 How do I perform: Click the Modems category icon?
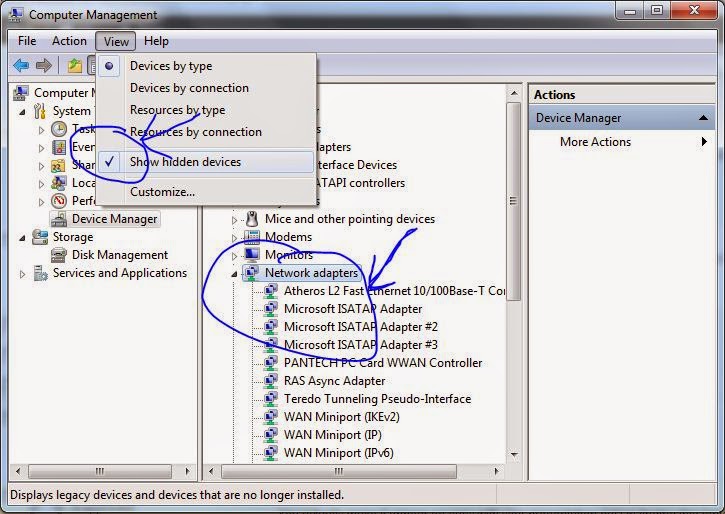coord(252,237)
